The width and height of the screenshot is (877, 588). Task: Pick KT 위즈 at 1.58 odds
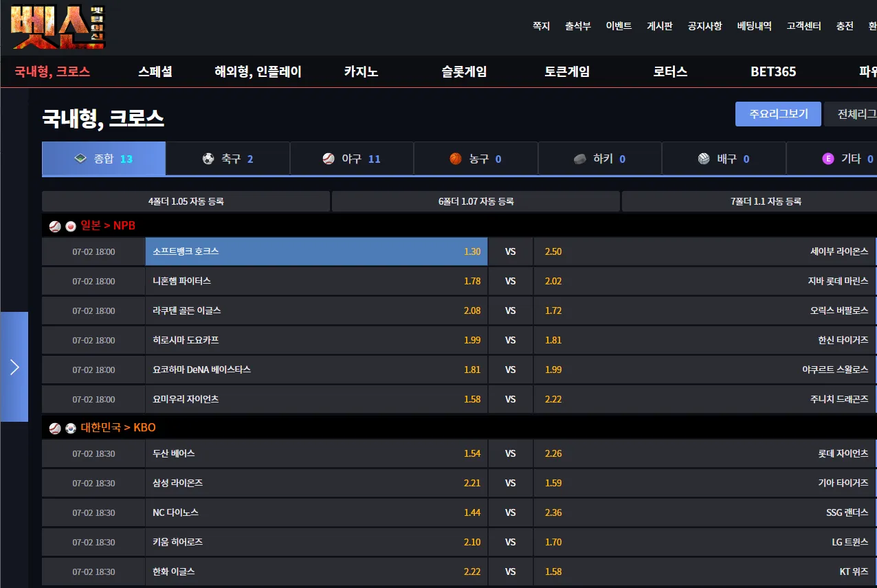tap(705, 572)
